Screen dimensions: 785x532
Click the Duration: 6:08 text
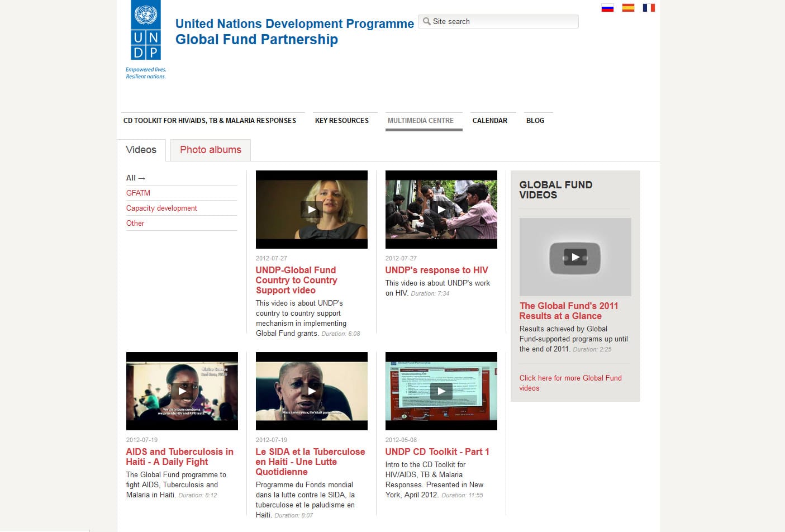coord(341,334)
